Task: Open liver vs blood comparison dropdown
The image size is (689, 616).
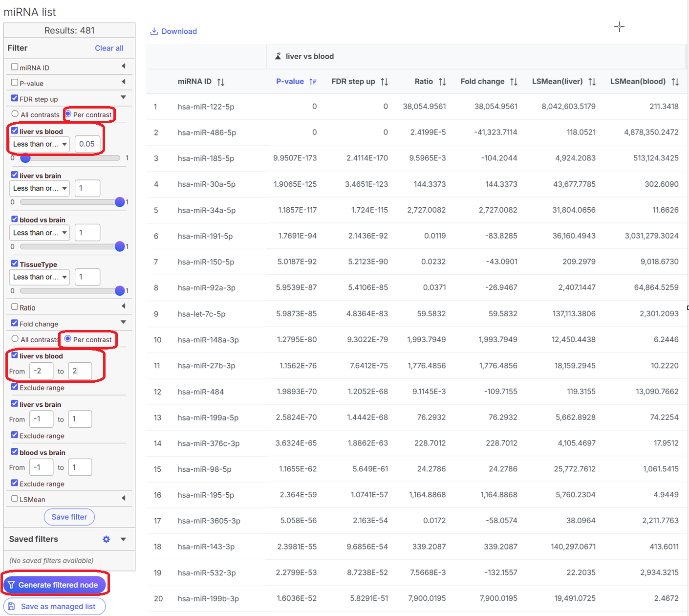Action: 39,144
